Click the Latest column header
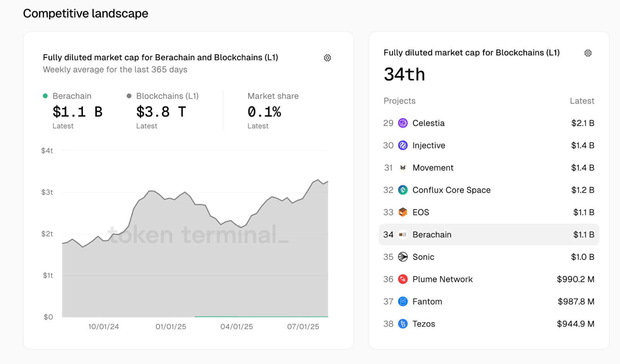Viewport: 620px width, 364px height. tap(582, 101)
